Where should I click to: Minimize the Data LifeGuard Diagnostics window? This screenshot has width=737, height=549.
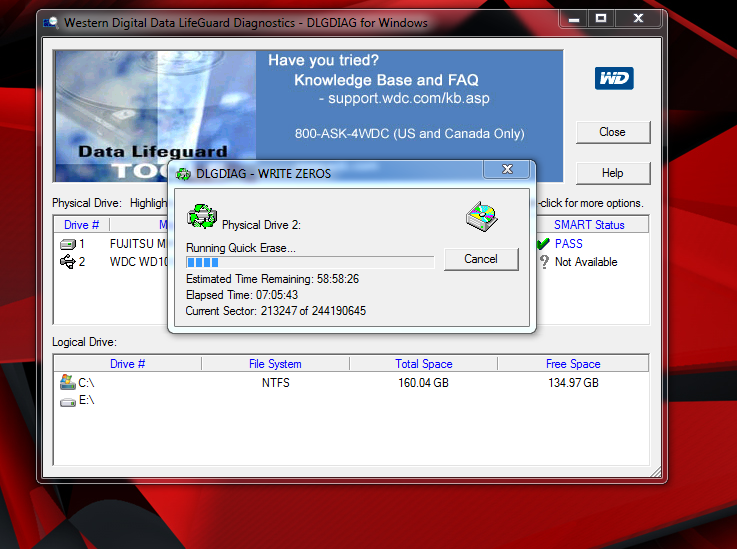pos(573,19)
